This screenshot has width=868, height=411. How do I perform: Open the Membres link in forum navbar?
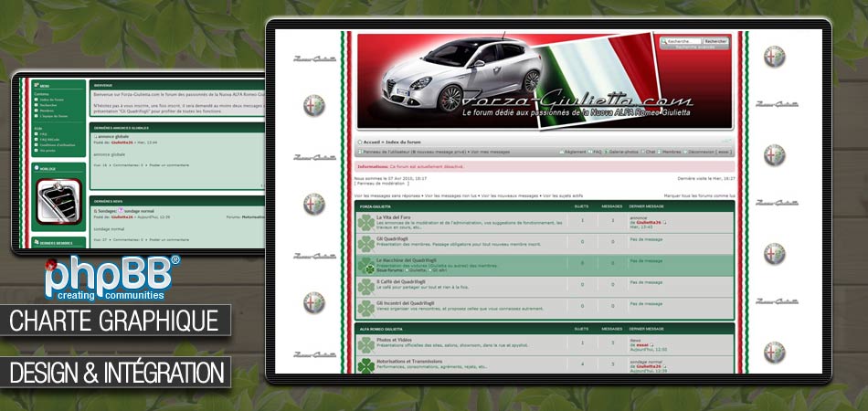point(672,152)
